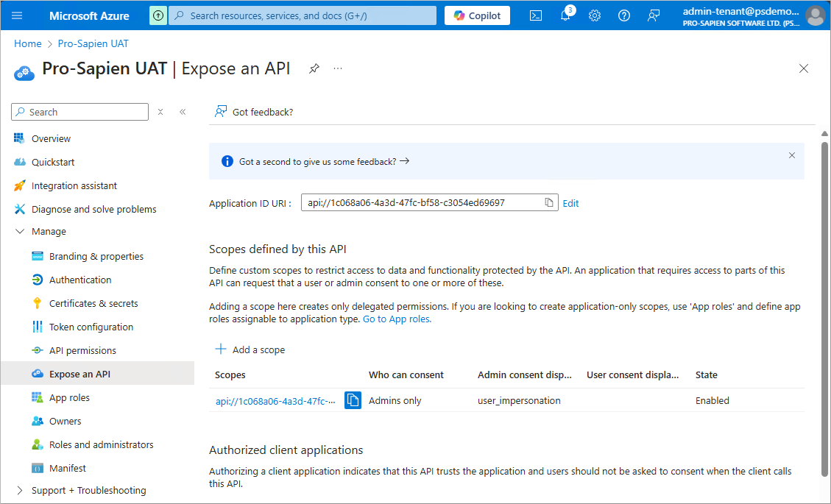The image size is (831, 504).
Task: Click Add a scope button
Action: (x=250, y=349)
